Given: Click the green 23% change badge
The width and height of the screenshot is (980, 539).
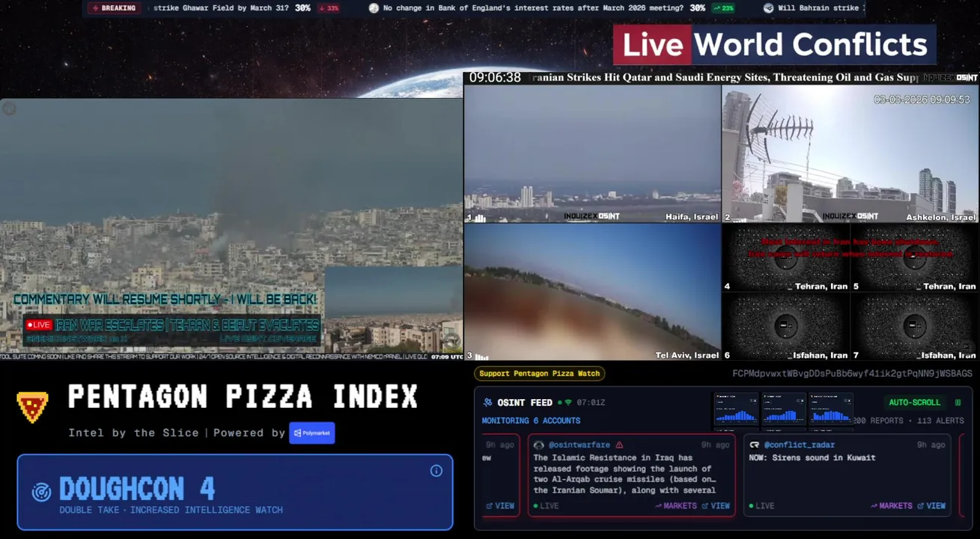Looking at the screenshot, I should click(x=722, y=8).
